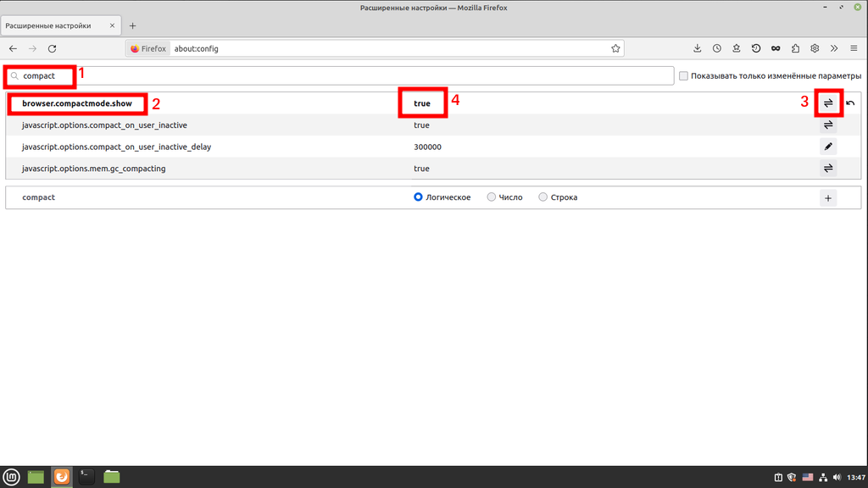Add the new compact preference with plus

point(828,197)
